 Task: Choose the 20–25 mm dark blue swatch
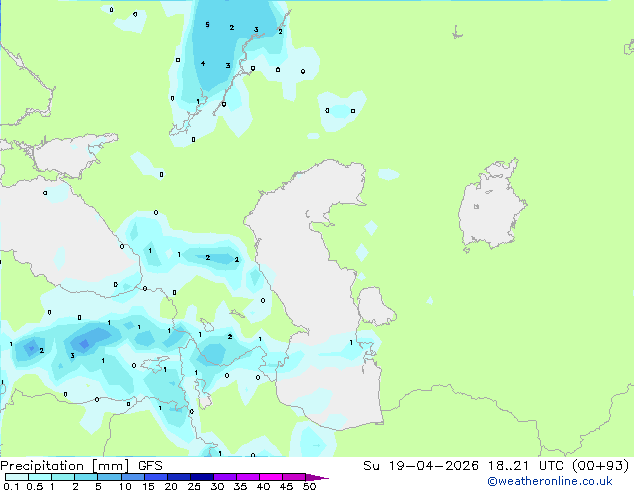(178, 477)
